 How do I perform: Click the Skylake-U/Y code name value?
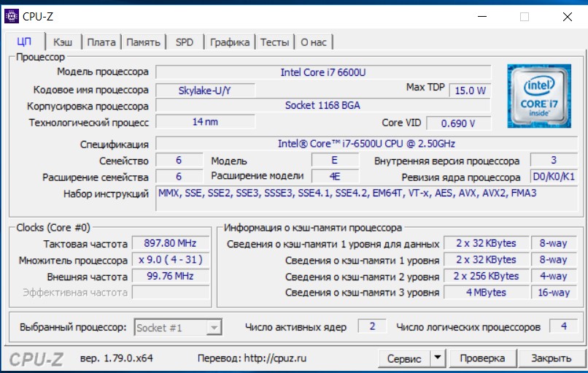(205, 91)
